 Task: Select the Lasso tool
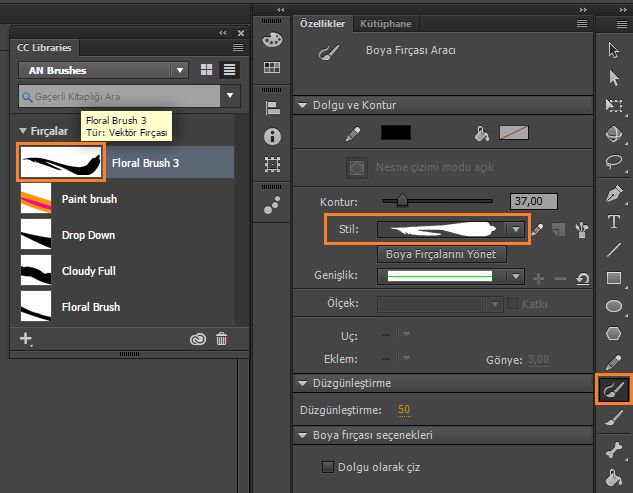point(614,162)
